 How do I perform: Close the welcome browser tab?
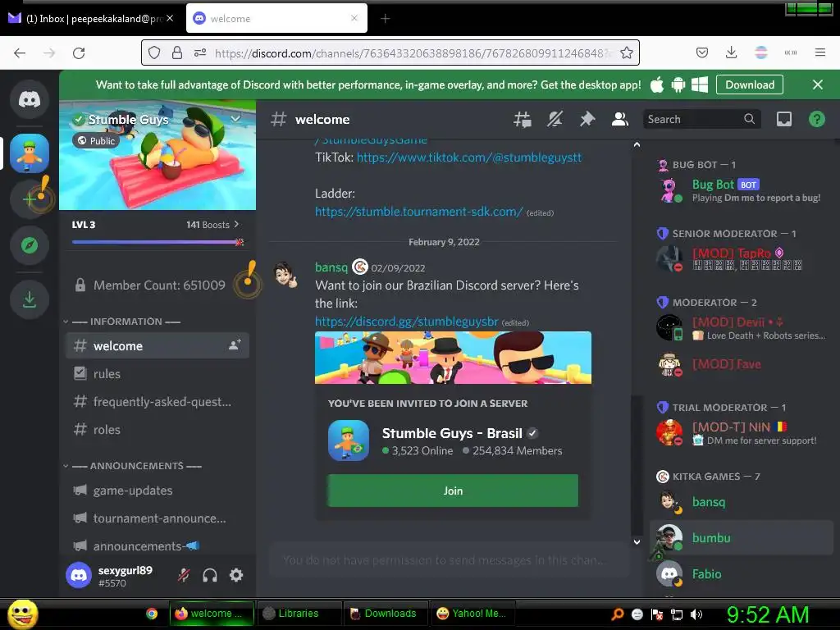[x=354, y=18]
